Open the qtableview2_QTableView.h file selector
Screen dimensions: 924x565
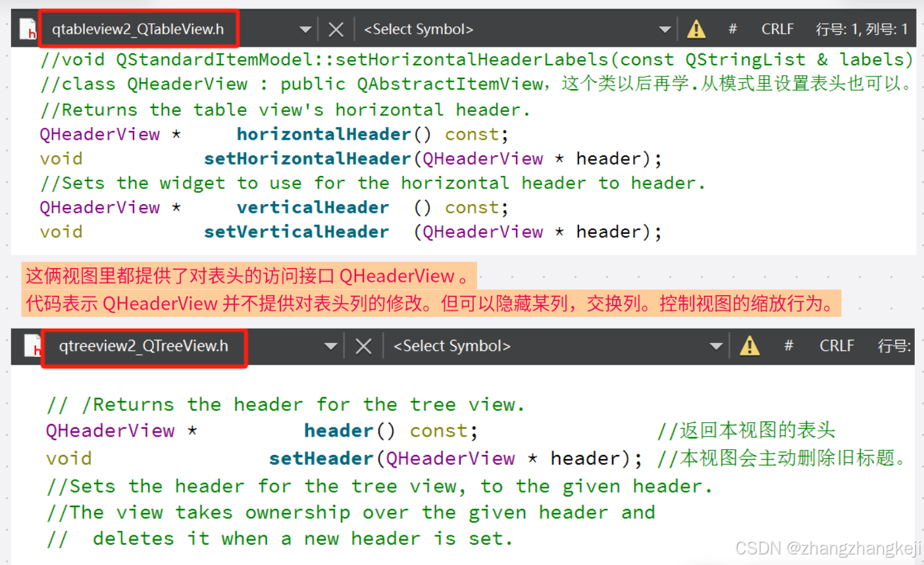point(138,29)
